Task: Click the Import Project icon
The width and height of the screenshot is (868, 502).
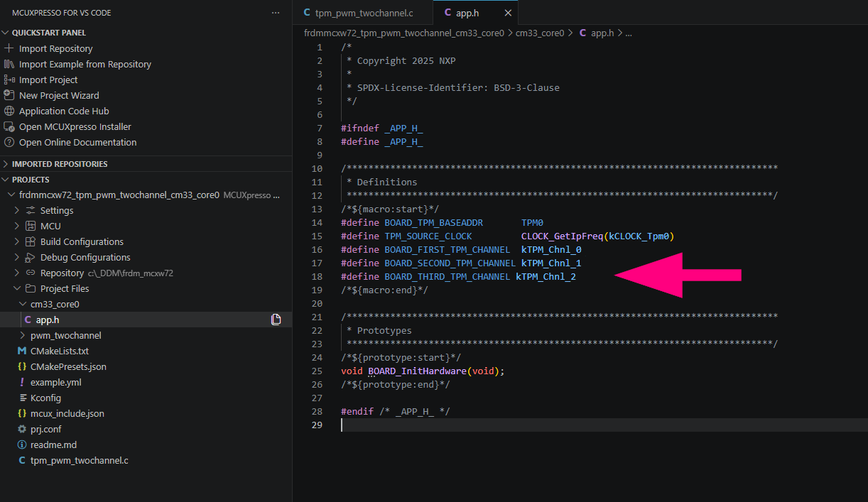Action: pyautogui.click(x=9, y=80)
